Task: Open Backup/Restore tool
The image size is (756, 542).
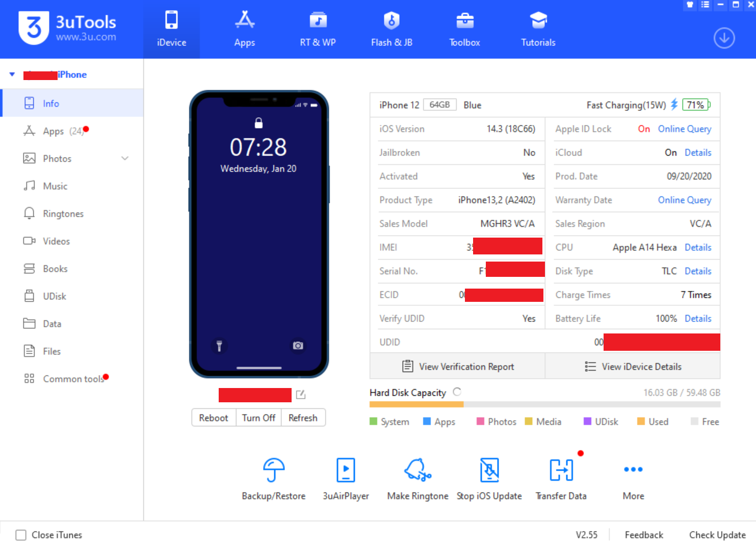Action: click(274, 479)
